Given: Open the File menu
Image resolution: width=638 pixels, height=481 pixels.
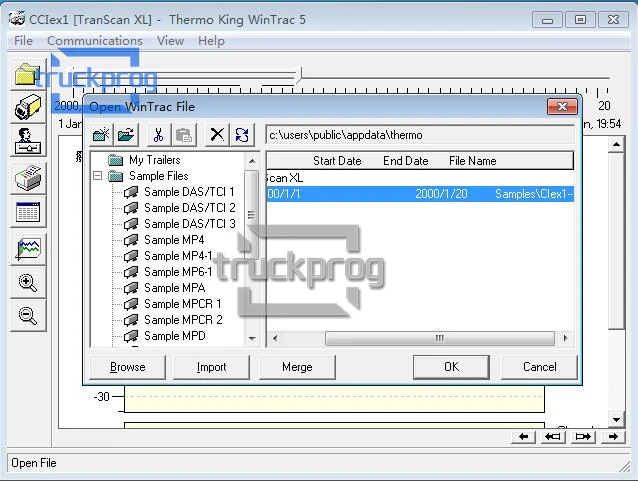Looking at the screenshot, I should click(23, 41).
